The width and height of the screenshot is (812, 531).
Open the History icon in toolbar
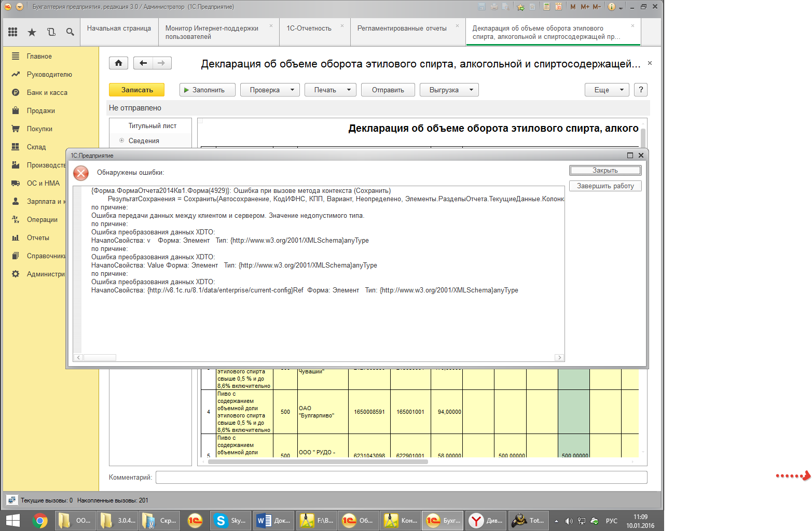click(x=51, y=32)
